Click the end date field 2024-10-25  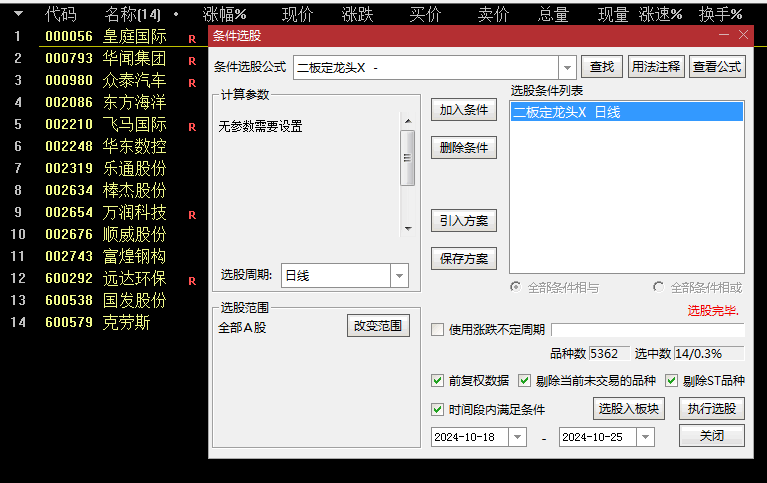tap(598, 437)
